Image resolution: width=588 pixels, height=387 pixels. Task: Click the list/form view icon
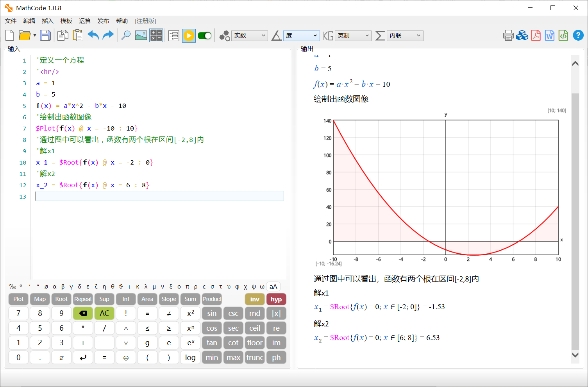coord(173,36)
